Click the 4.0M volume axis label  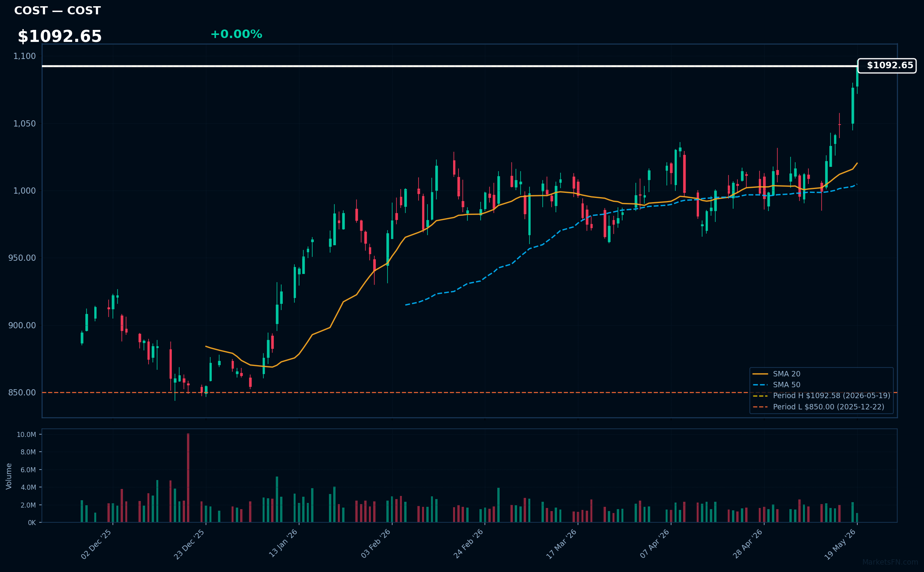coord(28,487)
